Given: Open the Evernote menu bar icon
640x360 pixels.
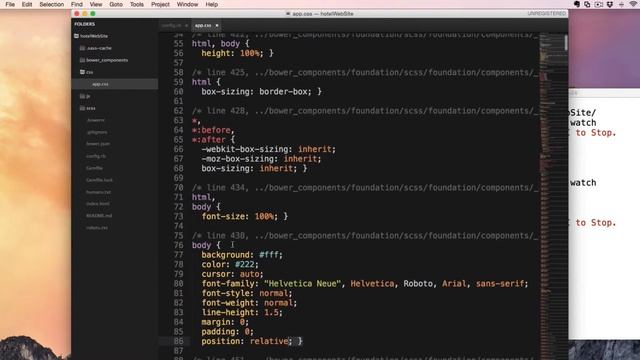Looking at the screenshot, I should (577, 4).
